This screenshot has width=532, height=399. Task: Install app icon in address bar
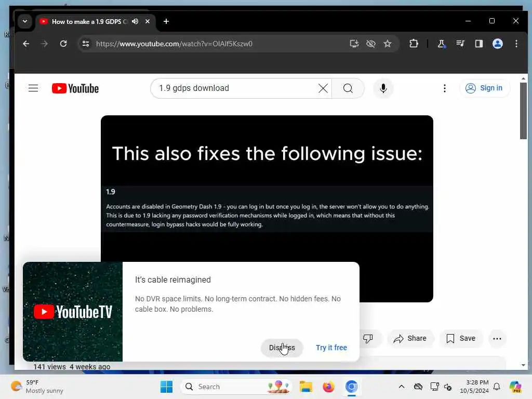354,44
